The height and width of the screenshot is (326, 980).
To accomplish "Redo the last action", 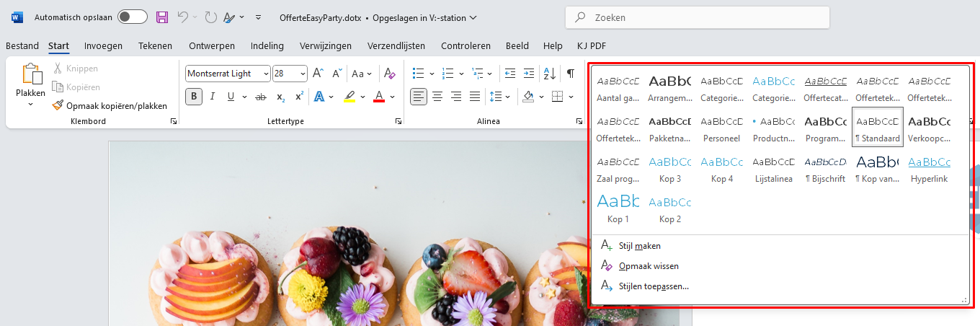I will 210,17.
